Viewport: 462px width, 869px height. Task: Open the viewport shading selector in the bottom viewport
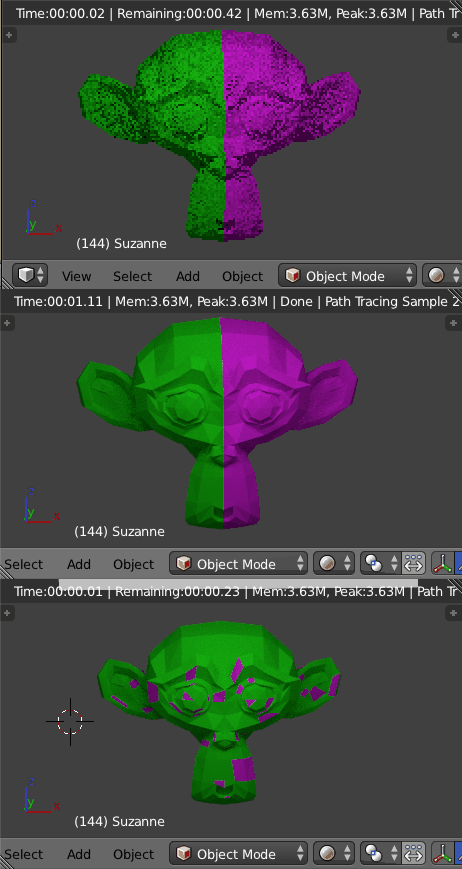(x=333, y=853)
